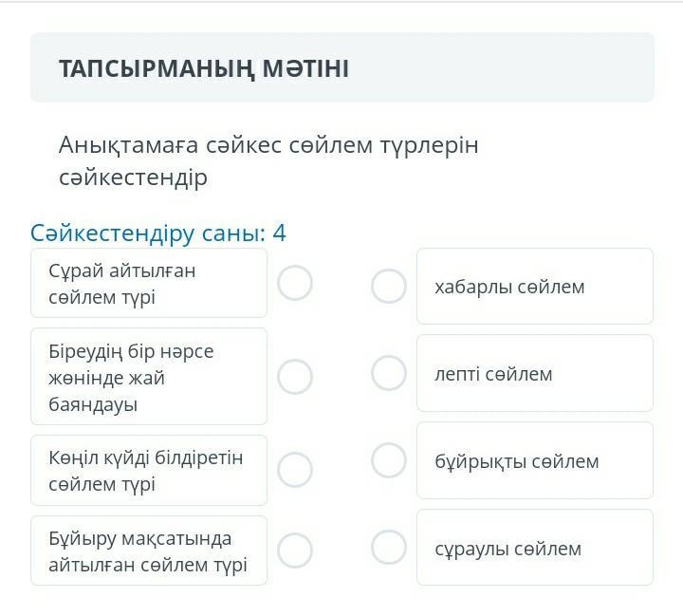
Task: Select radio left of 'хабарлы сөйлем'
Action: (388, 286)
